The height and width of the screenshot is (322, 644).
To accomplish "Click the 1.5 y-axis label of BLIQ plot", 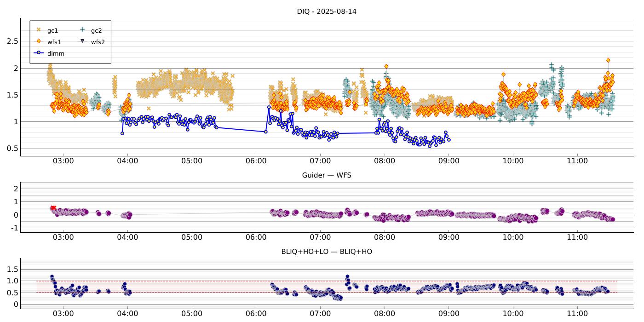I will tap(12, 269).
